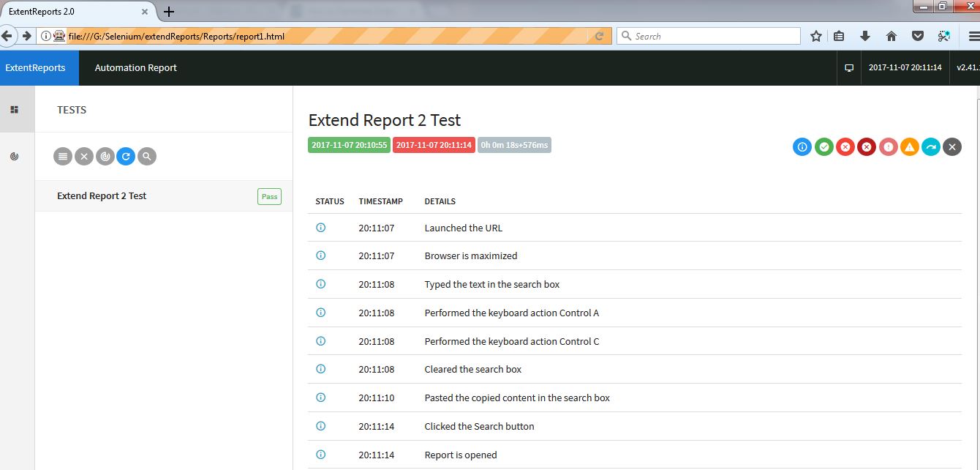Click the blue Info log filter icon
Image resolution: width=980 pixels, height=470 pixels.
(802, 146)
